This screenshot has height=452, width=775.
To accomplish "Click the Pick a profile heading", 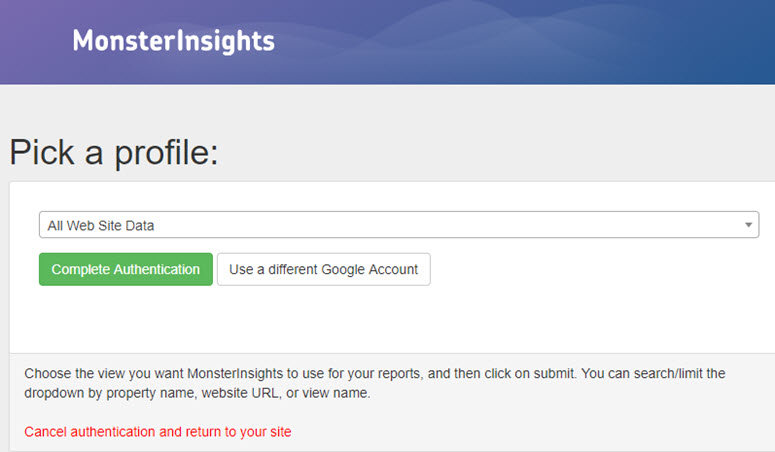I will coord(113,152).
